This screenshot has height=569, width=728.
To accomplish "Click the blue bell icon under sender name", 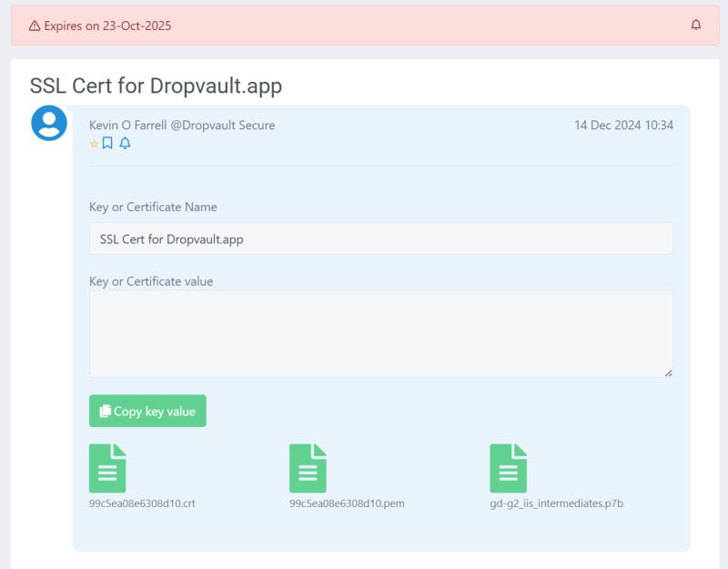I will pyautogui.click(x=125, y=143).
